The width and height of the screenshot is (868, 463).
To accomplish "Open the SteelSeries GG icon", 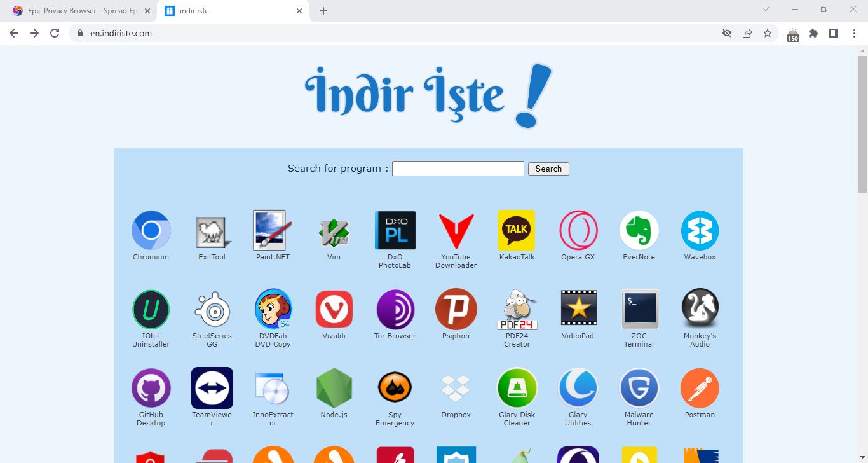I will 212,310.
